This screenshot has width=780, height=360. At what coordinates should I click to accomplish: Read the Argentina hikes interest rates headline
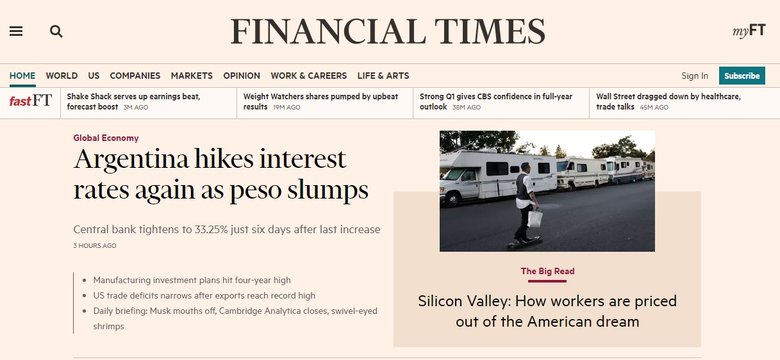[221, 175]
